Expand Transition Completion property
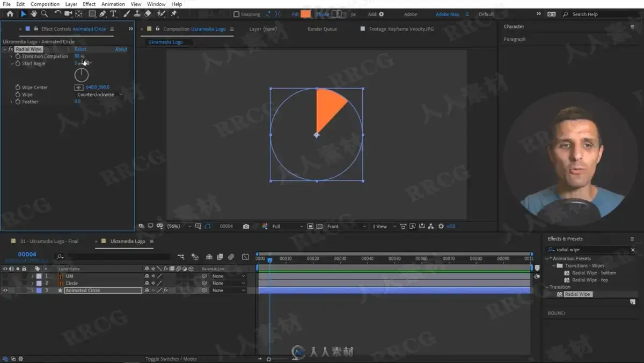This screenshot has width=644, height=363. (x=11, y=56)
